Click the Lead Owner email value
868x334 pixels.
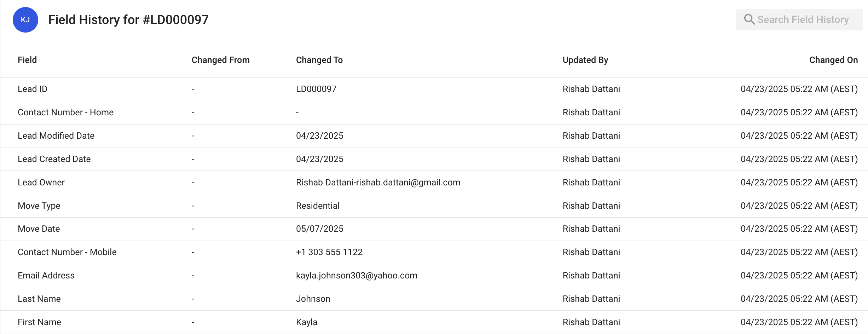coord(378,183)
